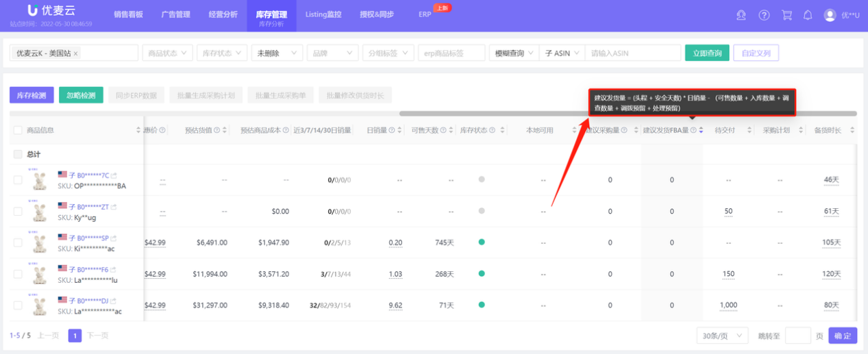Select checkbox for SKU Ky**ug row
The width and height of the screenshot is (868, 354).
(x=18, y=212)
